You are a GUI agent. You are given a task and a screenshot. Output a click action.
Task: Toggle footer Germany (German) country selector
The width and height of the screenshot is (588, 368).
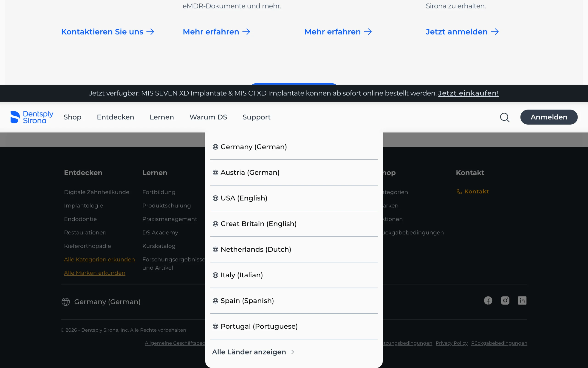click(x=101, y=302)
